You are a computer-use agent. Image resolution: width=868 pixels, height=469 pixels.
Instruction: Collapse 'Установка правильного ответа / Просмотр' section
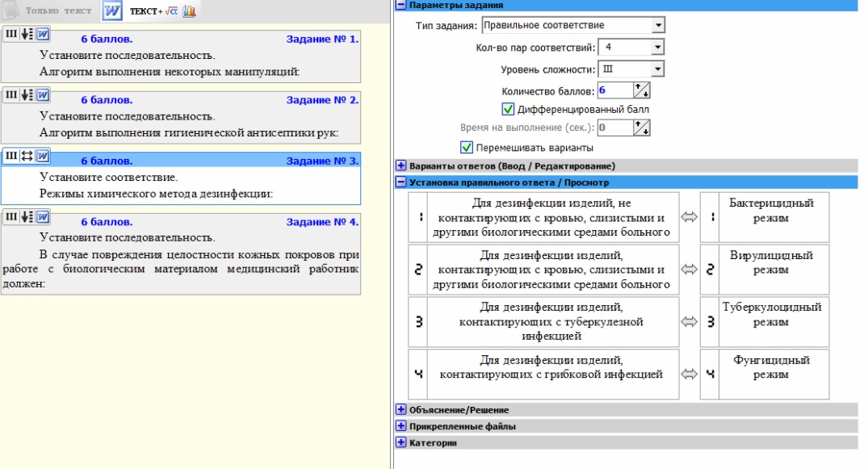pos(400,182)
